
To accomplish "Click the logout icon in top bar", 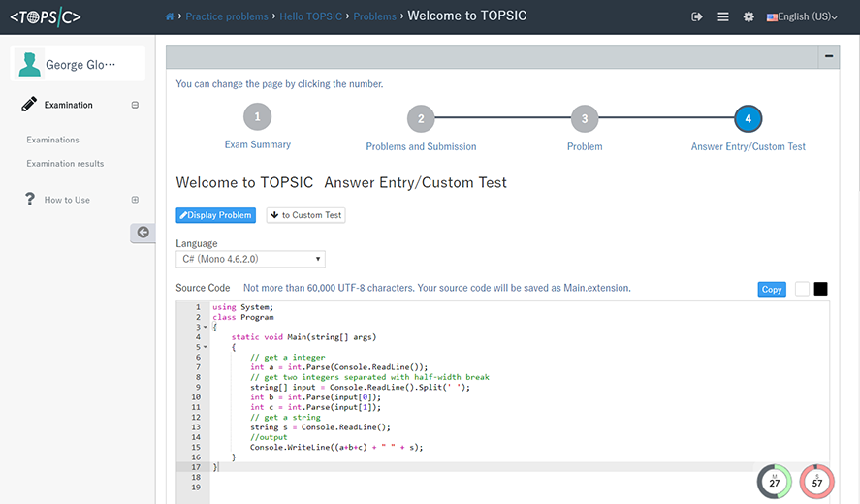I will click(x=697, y=16).
